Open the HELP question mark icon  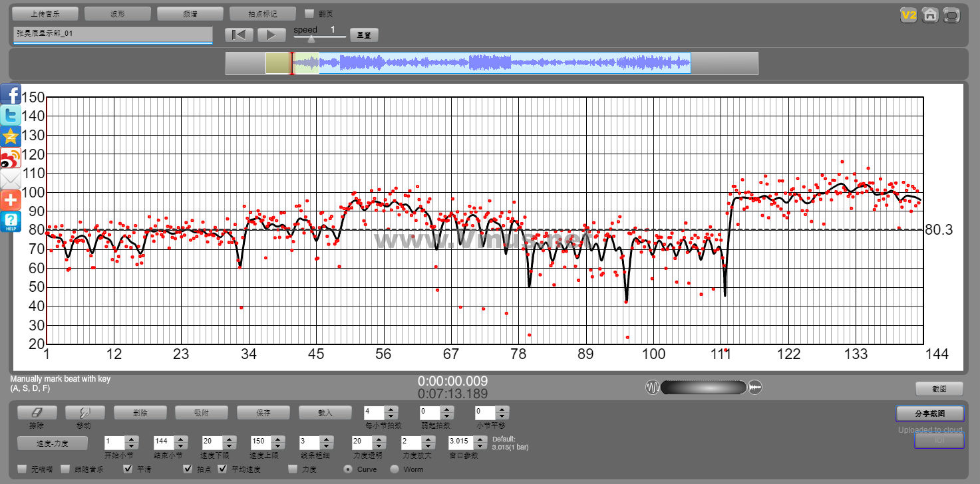click(x=11, y=221)
